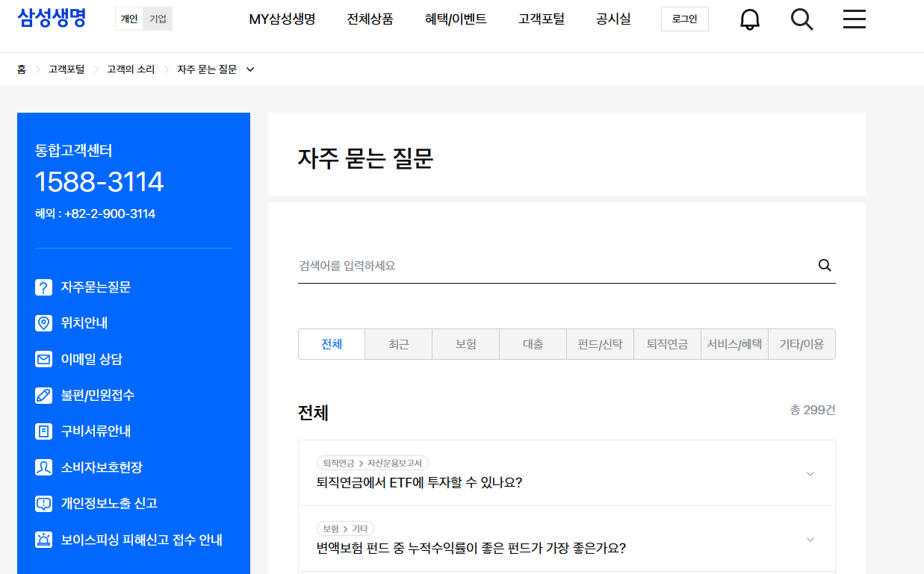Image resolution: width=924 pixels, height=574 pixels.
Task: Open the hamburger full menu icon
Action: tap(855, 19)
